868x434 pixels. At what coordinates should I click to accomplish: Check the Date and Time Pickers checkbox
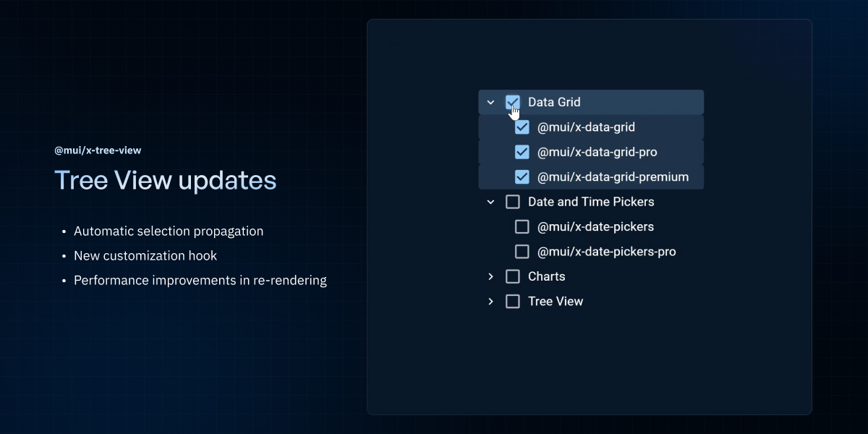512,202
